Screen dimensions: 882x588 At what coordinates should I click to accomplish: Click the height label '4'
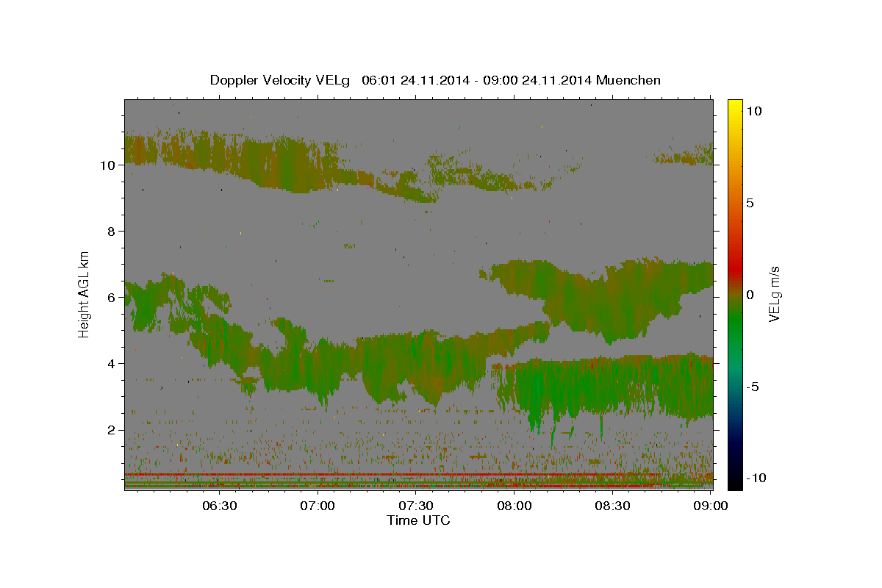pos(110,363)
